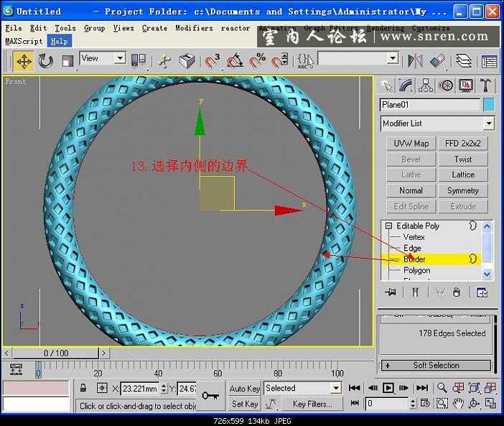Open the Edit menu
504x426 pixels.
tap(38, 28)
